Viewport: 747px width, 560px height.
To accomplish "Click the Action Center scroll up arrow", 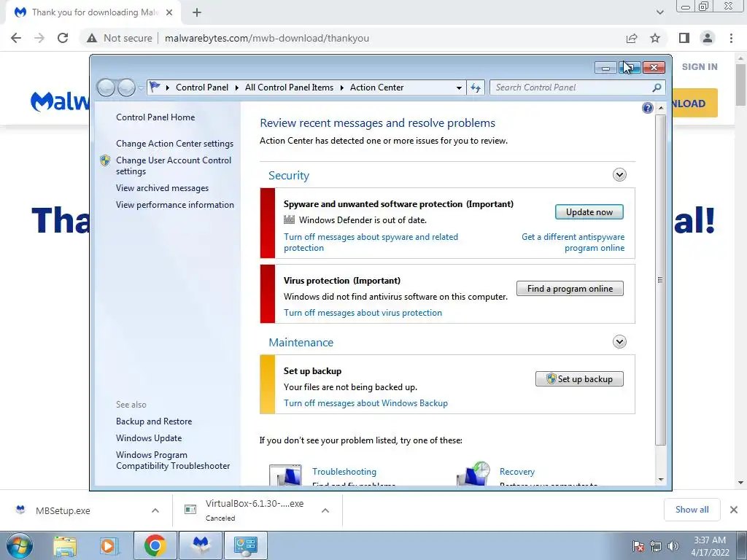I will [x=660, y=108].
